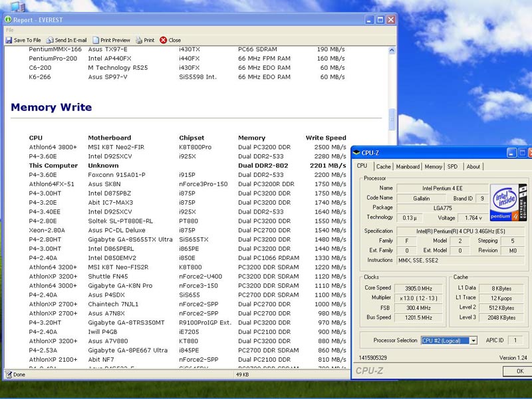Click the Xeon-2.80A row

188,230
